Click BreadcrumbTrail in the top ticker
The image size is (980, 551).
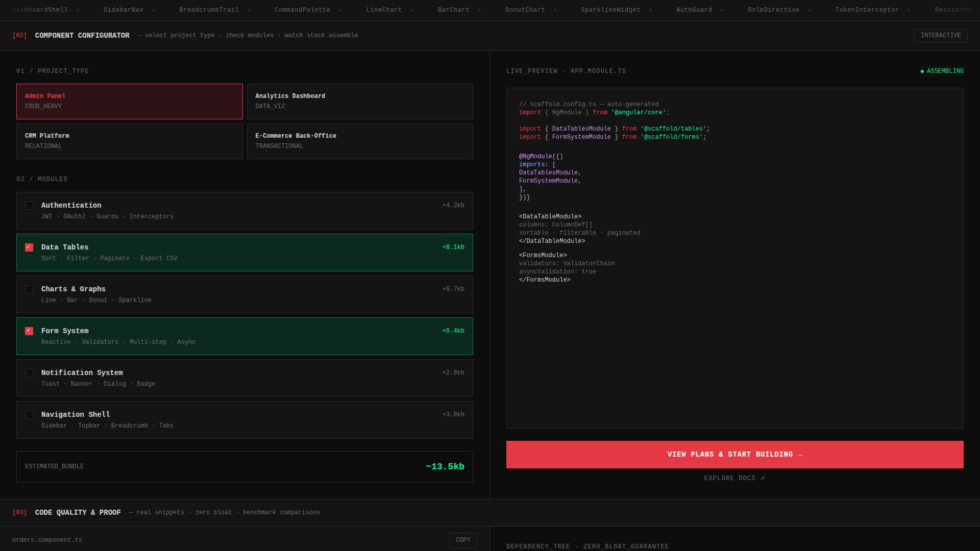coord(209,10)
